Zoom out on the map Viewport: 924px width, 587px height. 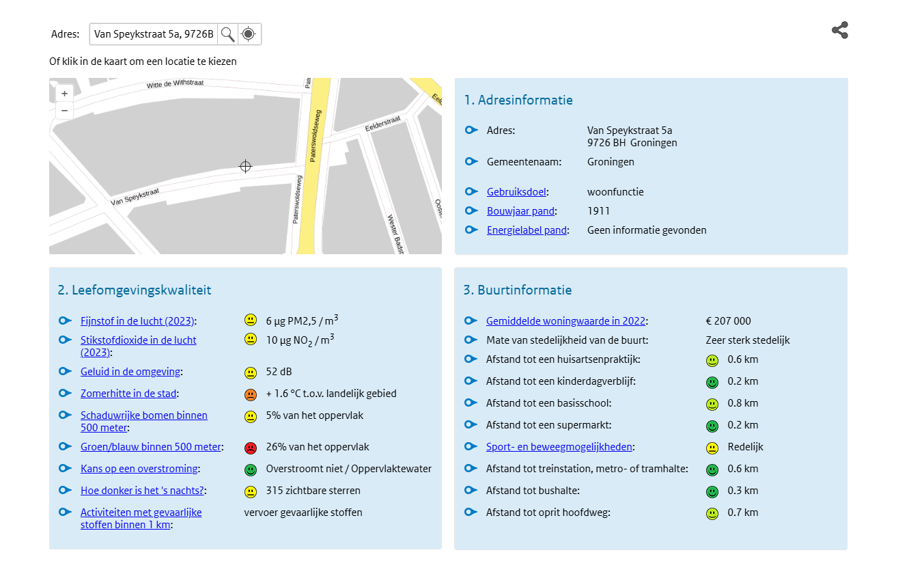[64, 111]
